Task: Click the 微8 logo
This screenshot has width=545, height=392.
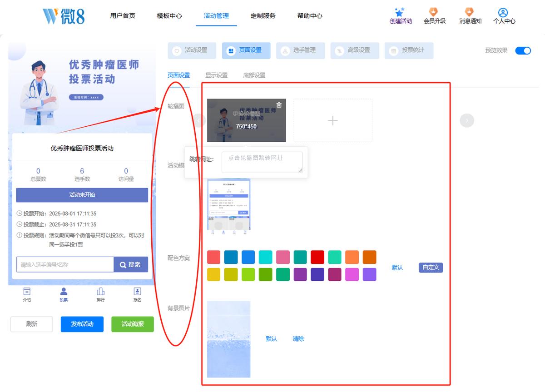Action: pyautogui.click(x=64, y=16)
